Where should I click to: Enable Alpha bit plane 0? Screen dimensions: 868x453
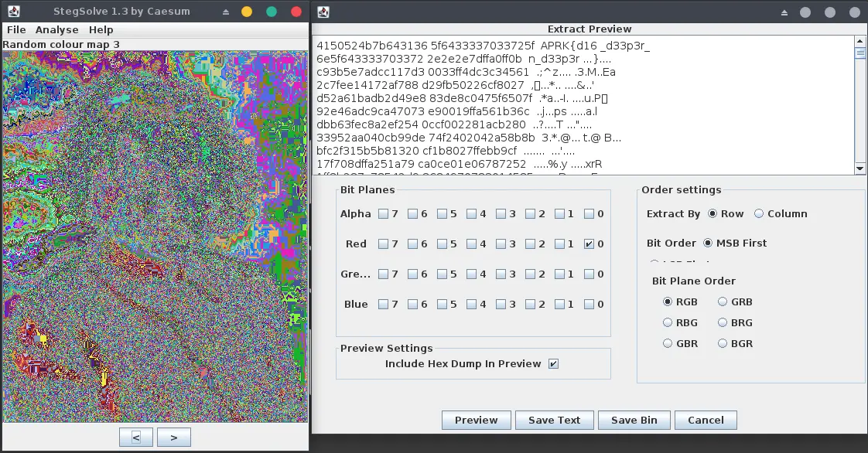tap(589, 213)
